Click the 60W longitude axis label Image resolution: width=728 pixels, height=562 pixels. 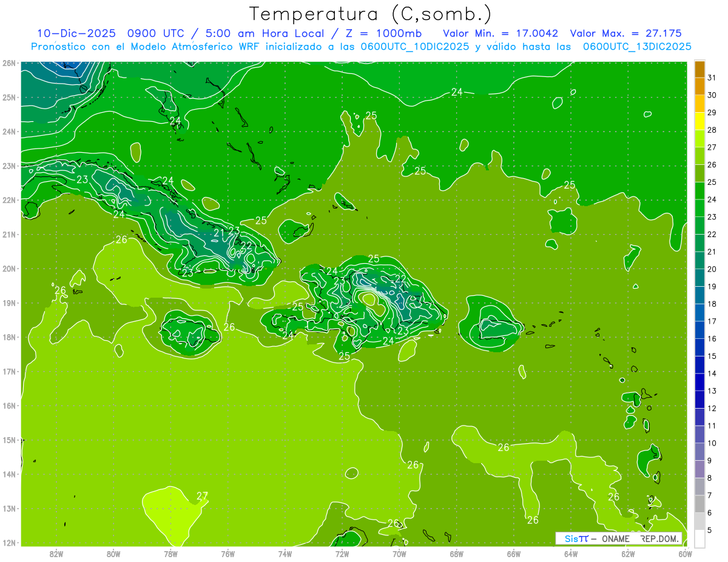click(685, 553)
